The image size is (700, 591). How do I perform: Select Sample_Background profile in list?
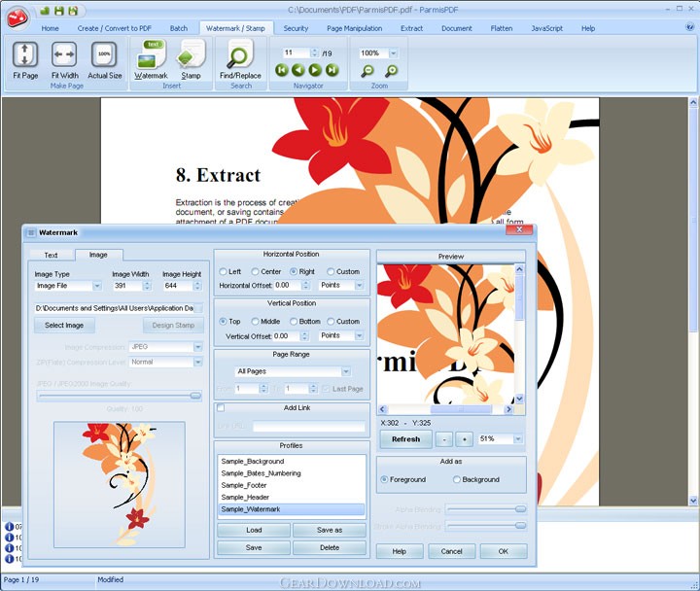[x=291, y=461]
